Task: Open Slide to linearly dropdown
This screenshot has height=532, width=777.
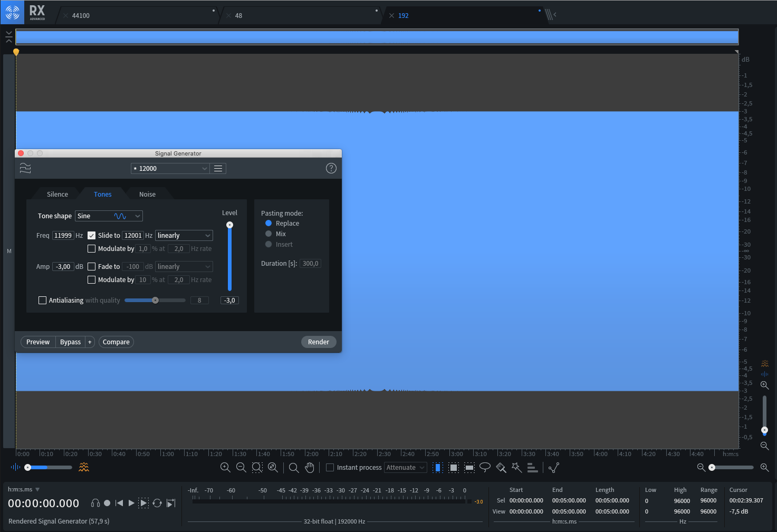Action: pyautogui.click(x=184, y=236)
